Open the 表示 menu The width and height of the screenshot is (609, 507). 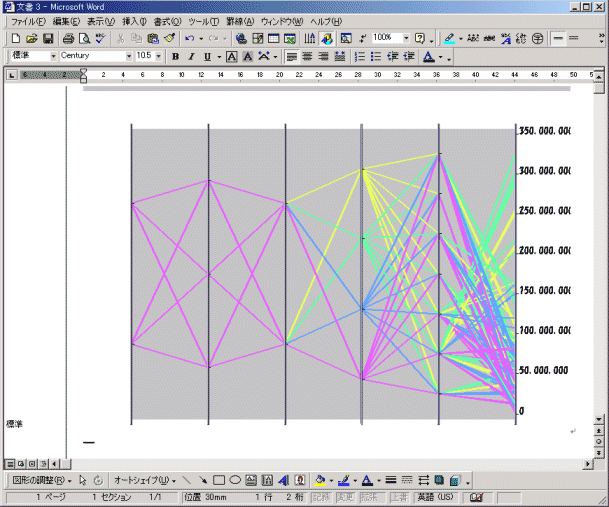coord(101,21)
